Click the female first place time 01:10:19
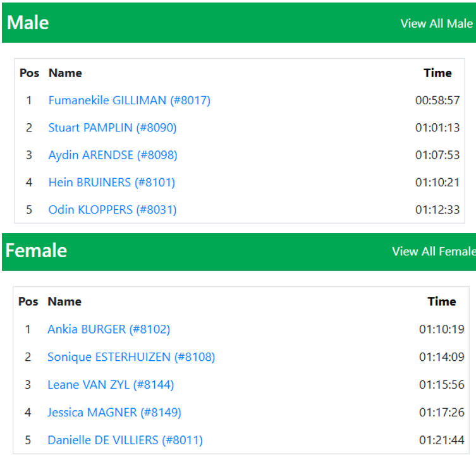 441,329
